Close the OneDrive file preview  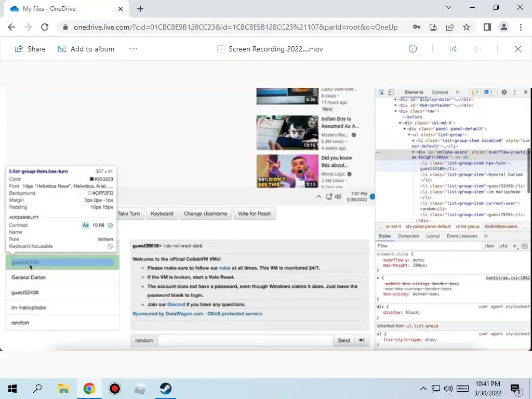518,49
